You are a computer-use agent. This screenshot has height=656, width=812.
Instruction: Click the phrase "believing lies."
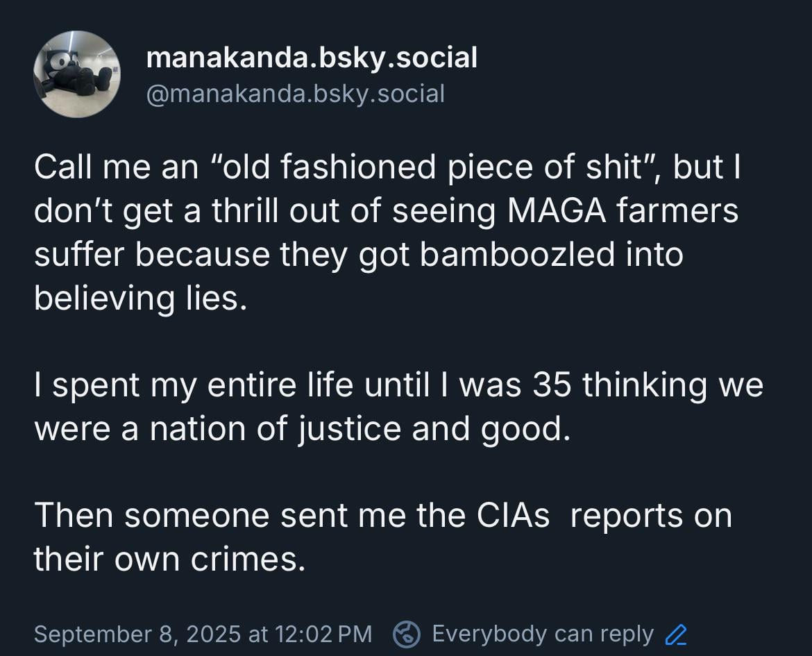coord(140,299)
